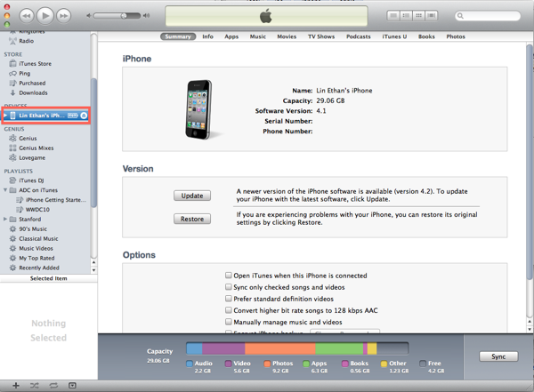Enable Open iTunes when iPhone is connected

click(229, 276)
